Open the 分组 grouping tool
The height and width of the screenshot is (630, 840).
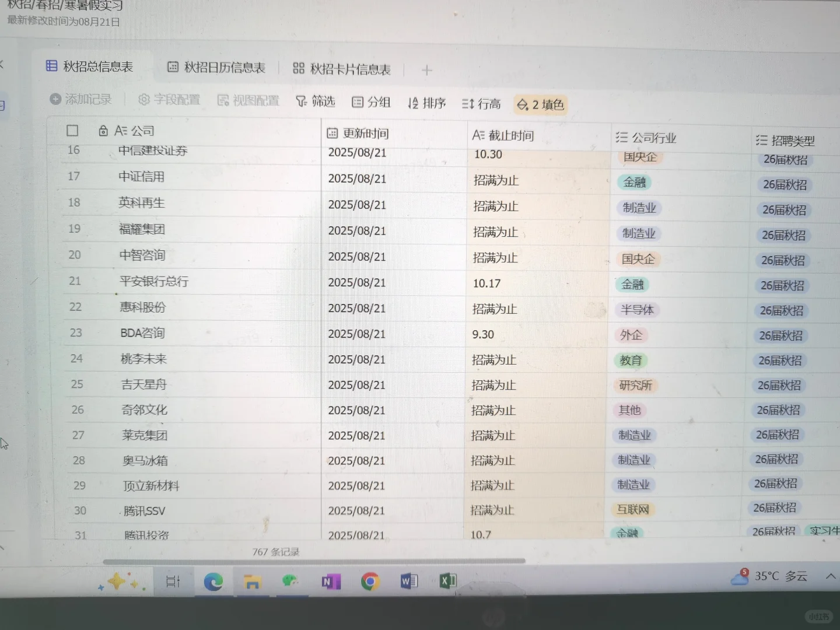click(x=371, y=102)
